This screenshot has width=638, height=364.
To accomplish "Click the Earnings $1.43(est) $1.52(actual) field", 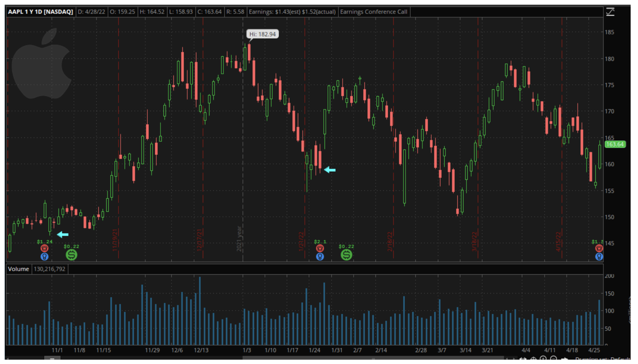I will tap(292, 12).
